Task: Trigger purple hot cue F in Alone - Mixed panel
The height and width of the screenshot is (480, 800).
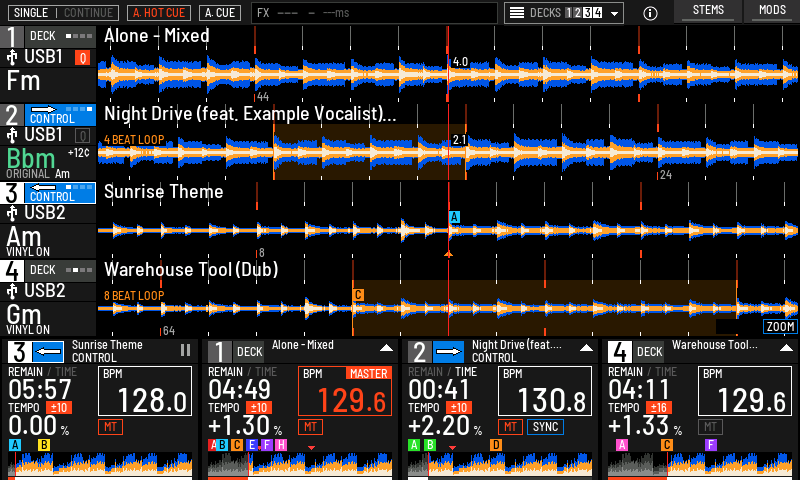Action: pyautogui.click(x=267, y=445)
